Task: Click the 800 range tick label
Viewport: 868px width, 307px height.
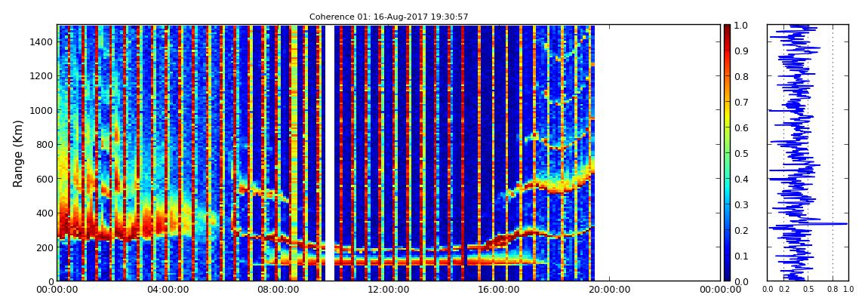Action: click(45, 144)
